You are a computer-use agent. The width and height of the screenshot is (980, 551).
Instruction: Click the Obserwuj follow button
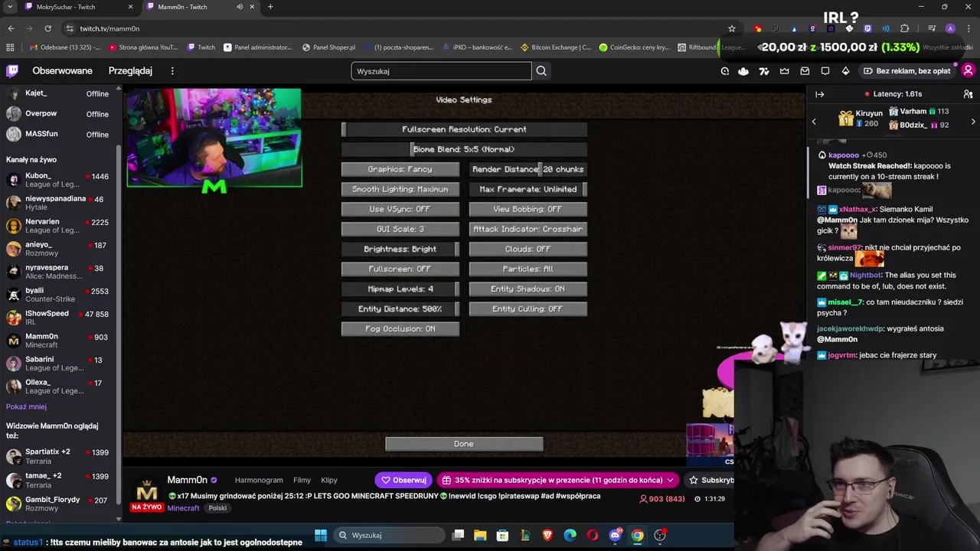pyautogui.click(x=403, y=480)
